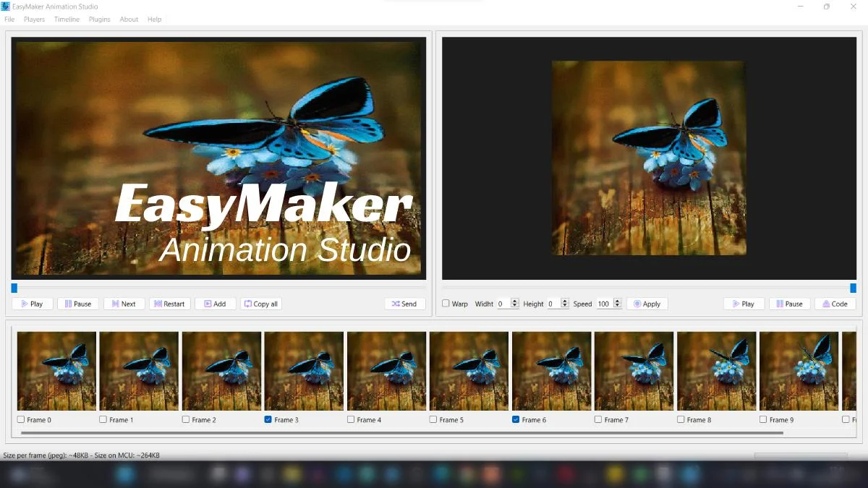Select the Frame 9 thumbnail
868x488 pixels.
799,371
